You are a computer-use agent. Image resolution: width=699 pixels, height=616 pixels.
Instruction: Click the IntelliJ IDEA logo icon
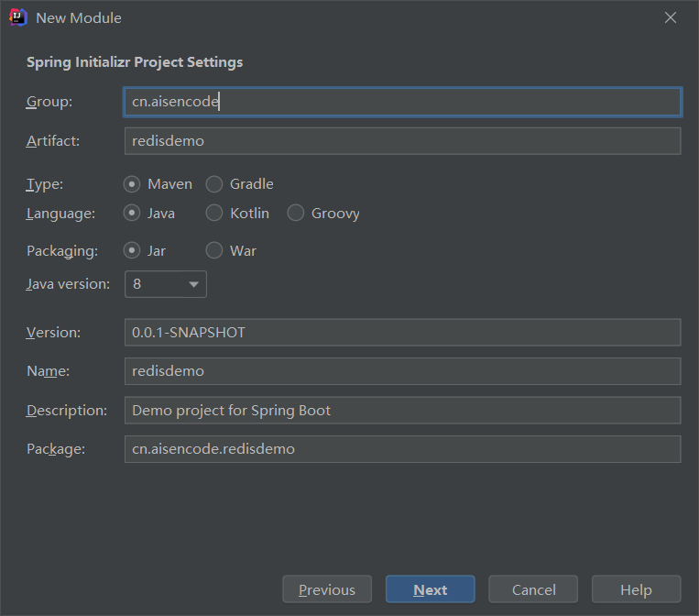(17, 17)
